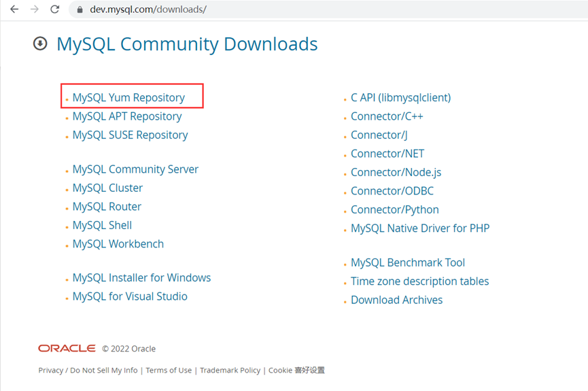Select MySQL Installer for Windows
This screenshot has width=588, height=391.
(141, 277)
